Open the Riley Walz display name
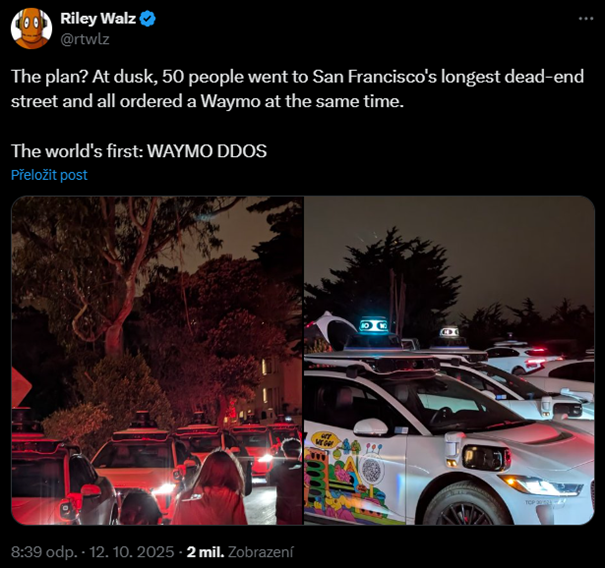This screenshot has width=605, height=568. tap(98, 19)
